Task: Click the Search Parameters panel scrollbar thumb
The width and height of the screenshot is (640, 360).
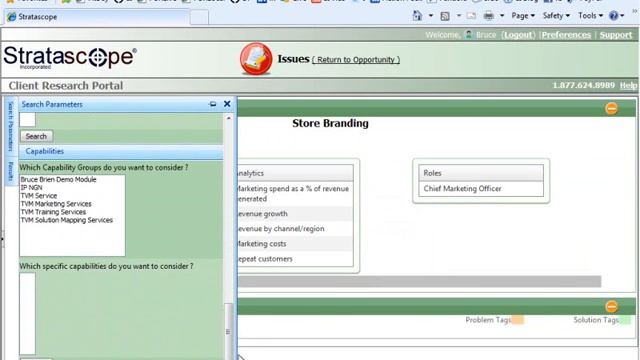Action: coord(229,331)
